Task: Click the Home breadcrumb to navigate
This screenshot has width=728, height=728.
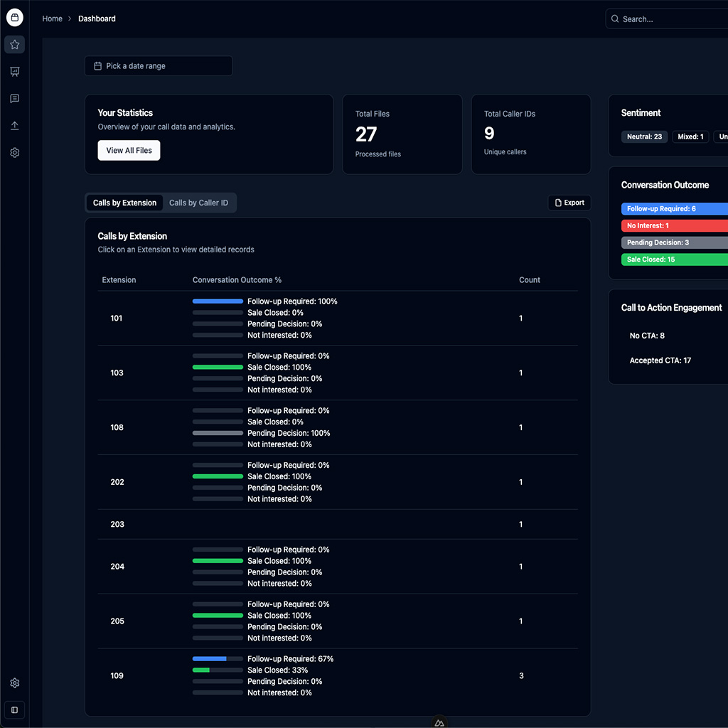Action: coord(52,18)
